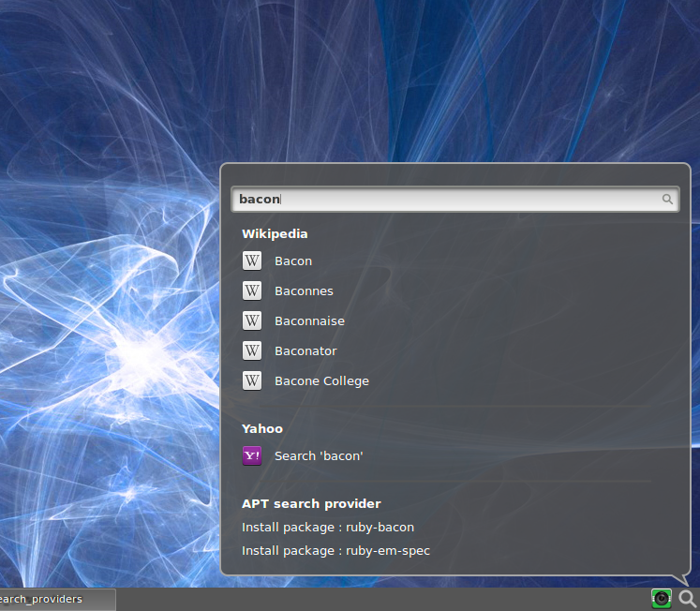This screenshot has width=700, height=611.
Task: Click the Wikipedia icon beside Bacone College
Action: click(x=252, y=380)
